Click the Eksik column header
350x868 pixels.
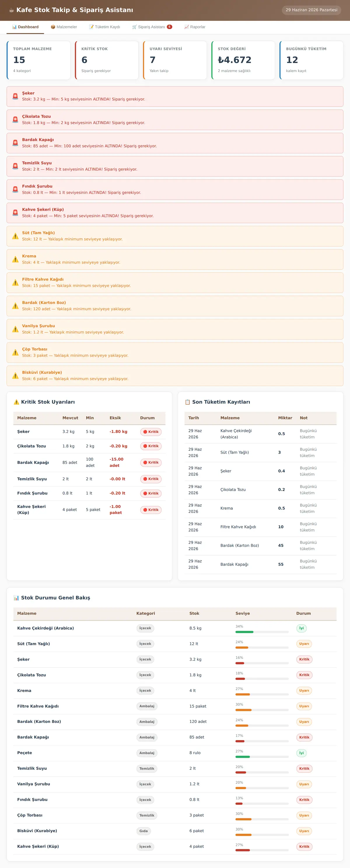click(x=115, y=418)
